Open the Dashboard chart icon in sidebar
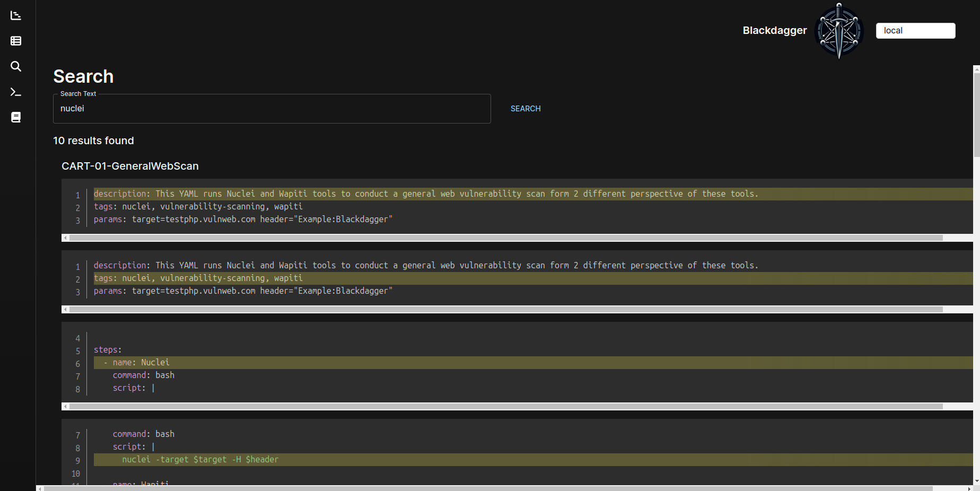980x491 pixels. [x=16, y=15]
